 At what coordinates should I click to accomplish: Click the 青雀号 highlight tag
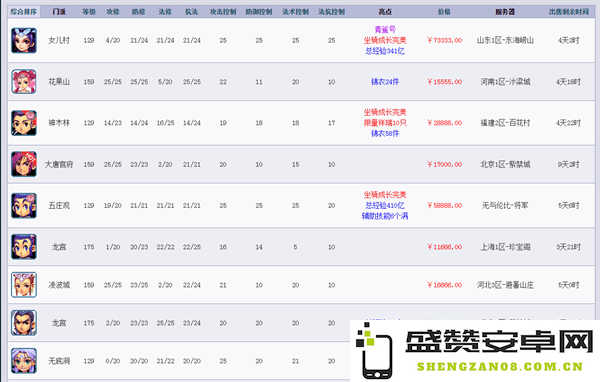[x=385, y=29]
